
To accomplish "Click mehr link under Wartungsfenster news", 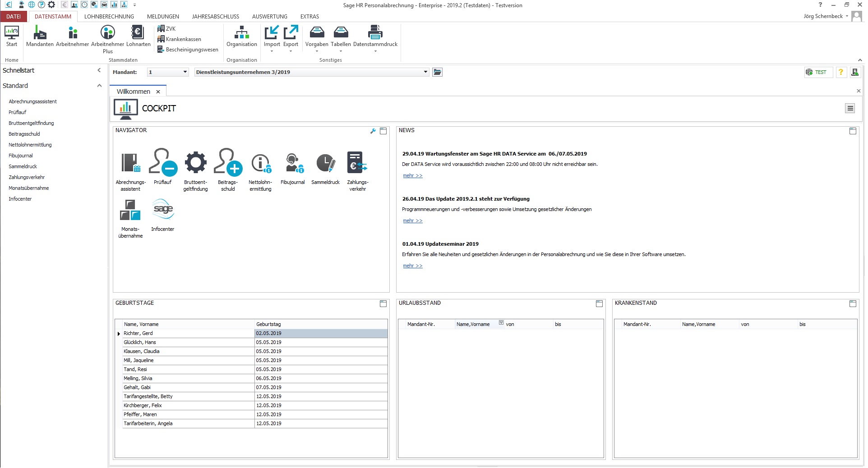I will coord(413,176).
